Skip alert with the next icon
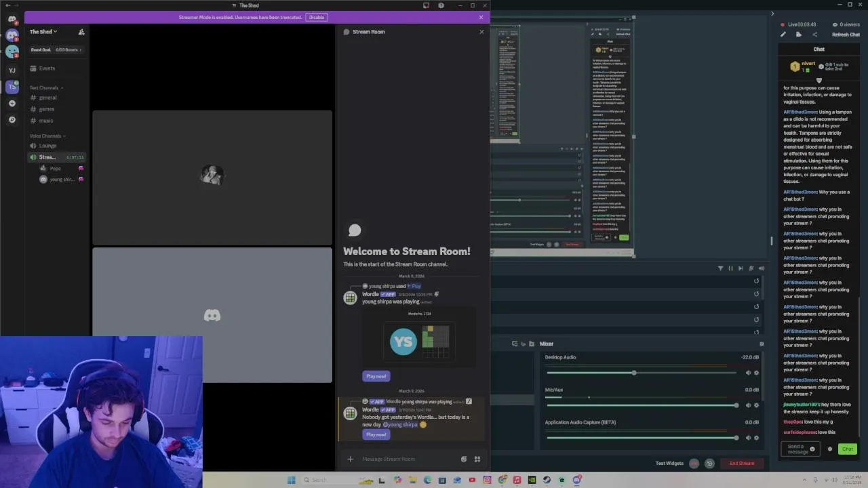The width and height of the screenshot is (868, 488). tap(741, 268)
